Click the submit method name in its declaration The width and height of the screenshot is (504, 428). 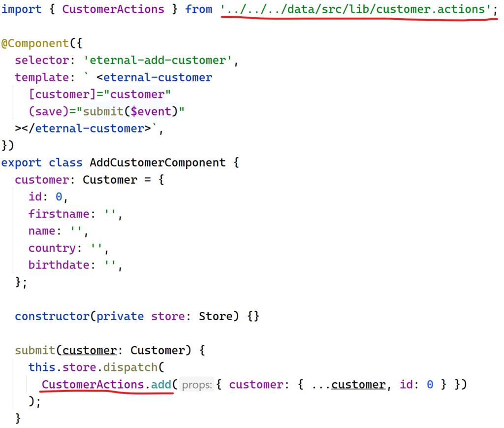pyautogui.click(x=35, y=350)
